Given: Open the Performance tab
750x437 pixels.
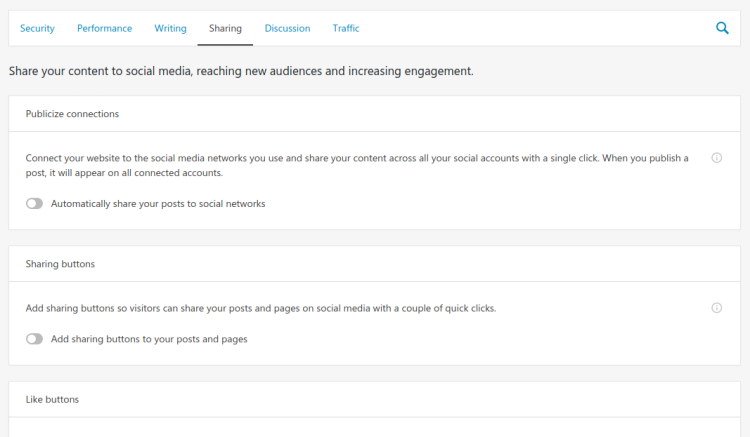Looking at the screenshot, I should coord(104,28).
